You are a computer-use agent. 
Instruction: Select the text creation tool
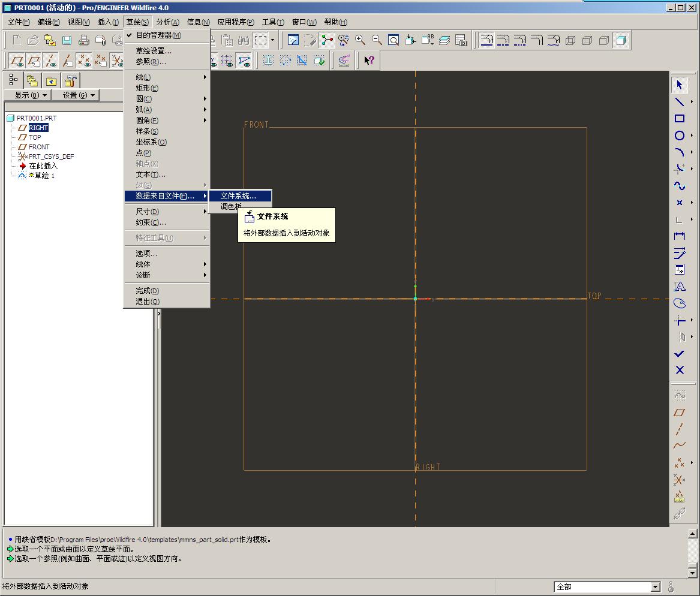tap(680, 287)
